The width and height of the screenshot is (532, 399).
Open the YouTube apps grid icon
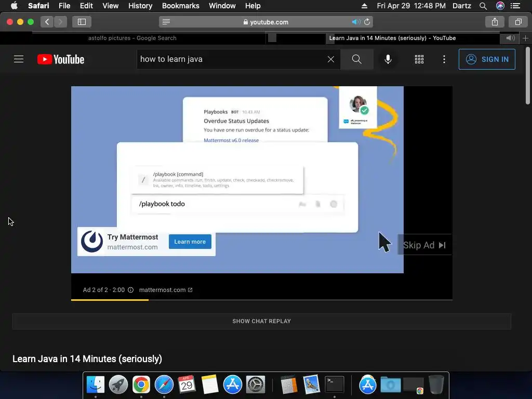click(x=419, y=59)
